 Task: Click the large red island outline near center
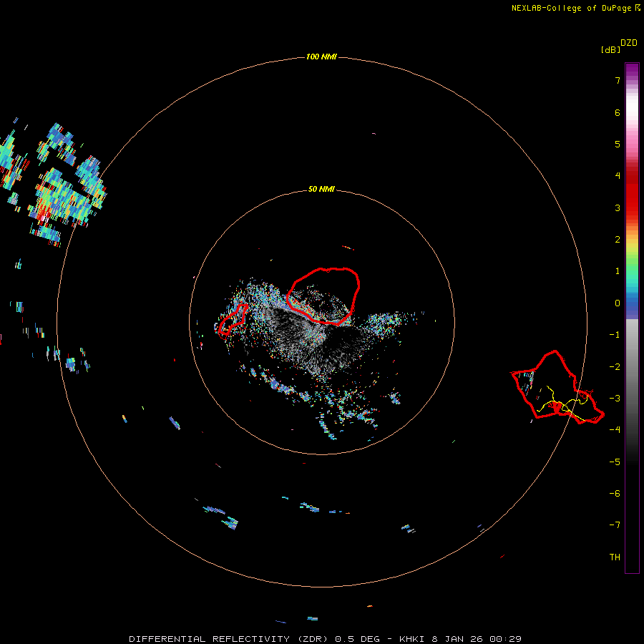tap(323, 296)
